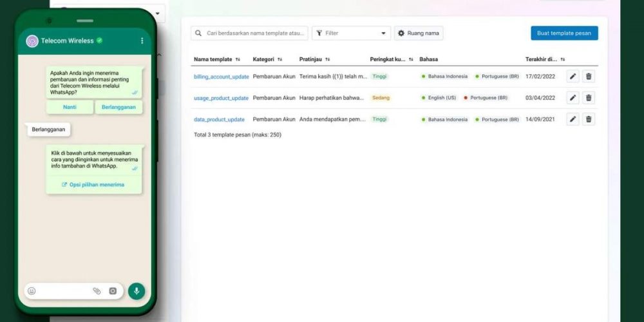Tap the camera icon in message bar
644x322 pixels.
point(113,291)
